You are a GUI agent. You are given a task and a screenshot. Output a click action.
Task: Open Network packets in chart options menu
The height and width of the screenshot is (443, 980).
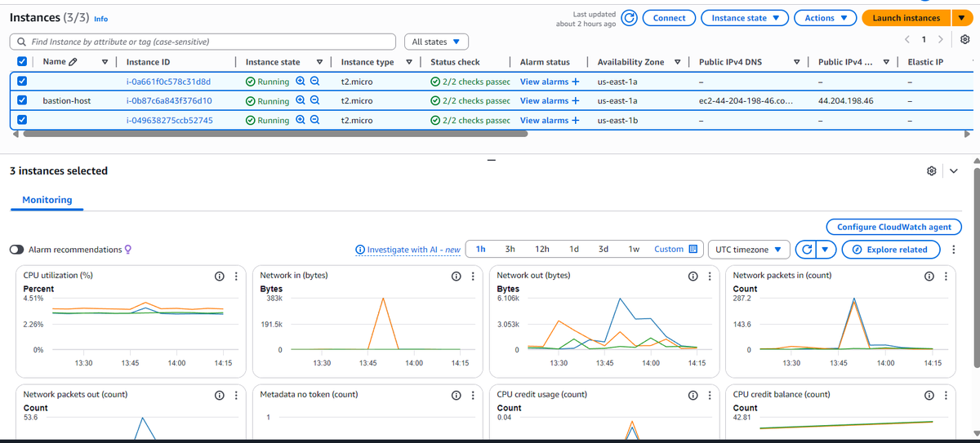pos(947,277)
